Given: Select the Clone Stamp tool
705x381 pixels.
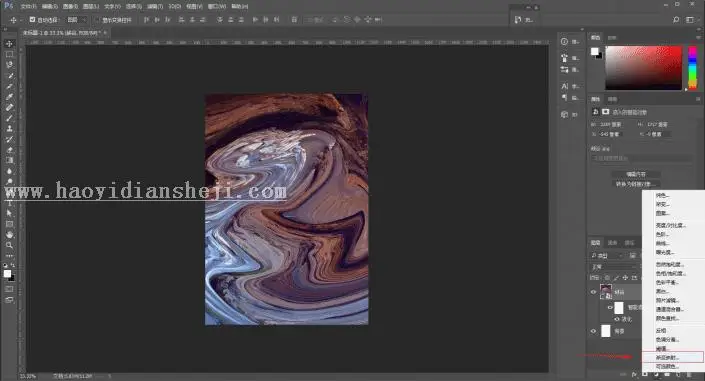Looking at the screenshot, I should click(x=9, y=129).
